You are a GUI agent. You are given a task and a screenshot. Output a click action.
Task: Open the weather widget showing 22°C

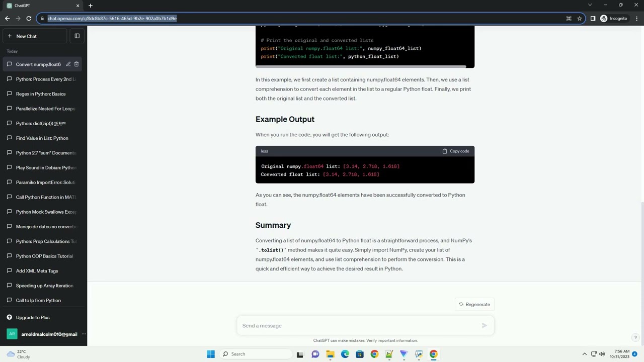pos(18,354)
